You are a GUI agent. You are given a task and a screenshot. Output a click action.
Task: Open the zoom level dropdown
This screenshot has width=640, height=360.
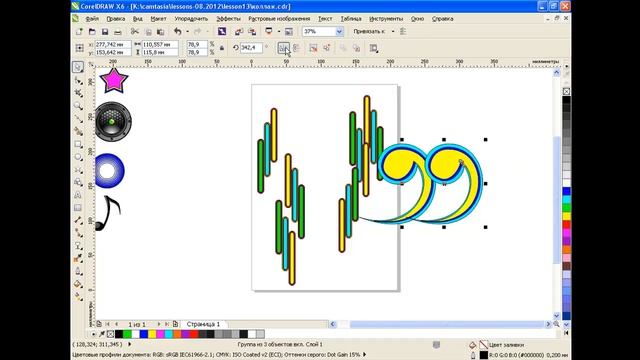point(339,31)
